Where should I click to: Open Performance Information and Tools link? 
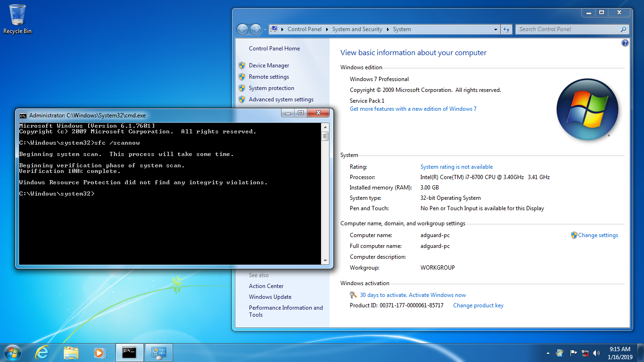(x=286, y=311)
